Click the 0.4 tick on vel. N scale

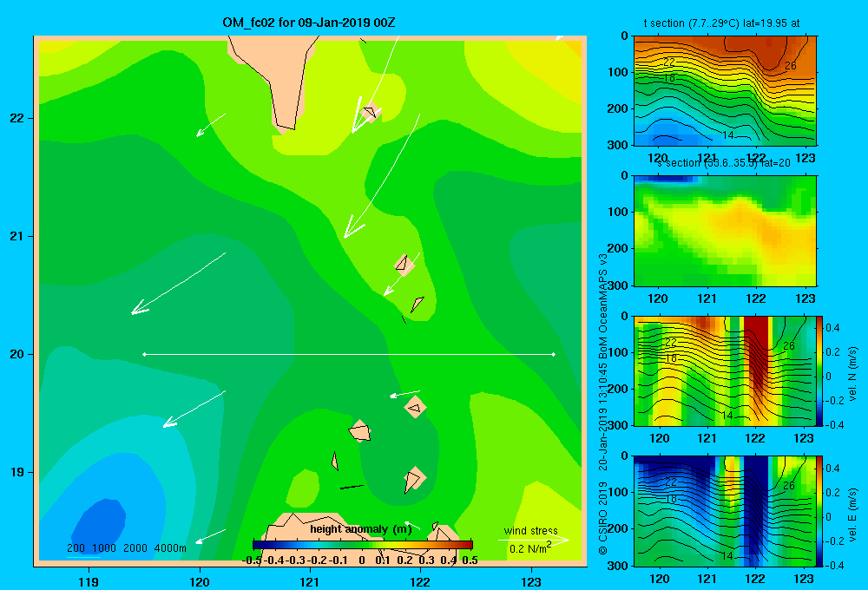(x=832, y=328)
